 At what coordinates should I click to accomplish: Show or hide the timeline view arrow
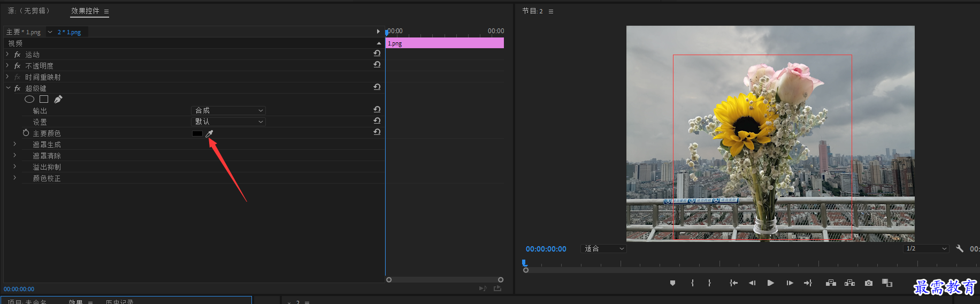378,32
